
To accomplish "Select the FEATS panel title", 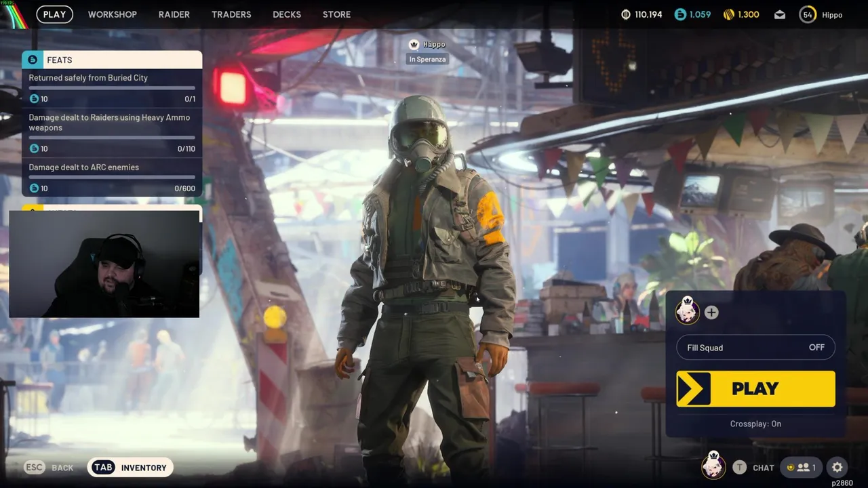I will pos(60,60).
